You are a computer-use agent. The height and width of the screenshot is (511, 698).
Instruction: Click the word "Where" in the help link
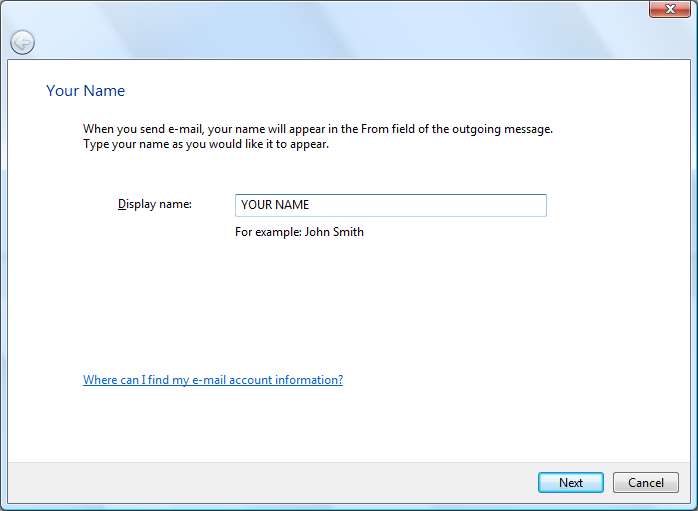(x=100, y=380)
